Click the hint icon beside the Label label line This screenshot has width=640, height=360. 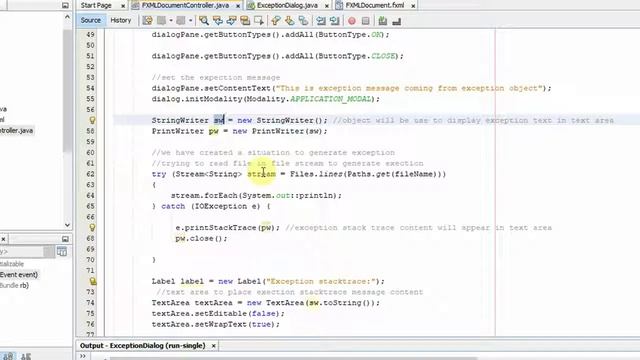(x=93, y=281)
